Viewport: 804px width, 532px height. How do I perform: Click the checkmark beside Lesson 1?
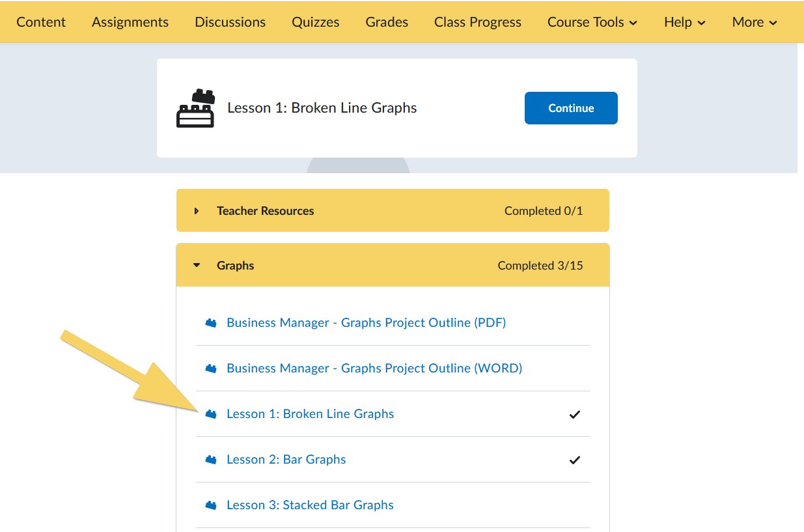[574, 414]
